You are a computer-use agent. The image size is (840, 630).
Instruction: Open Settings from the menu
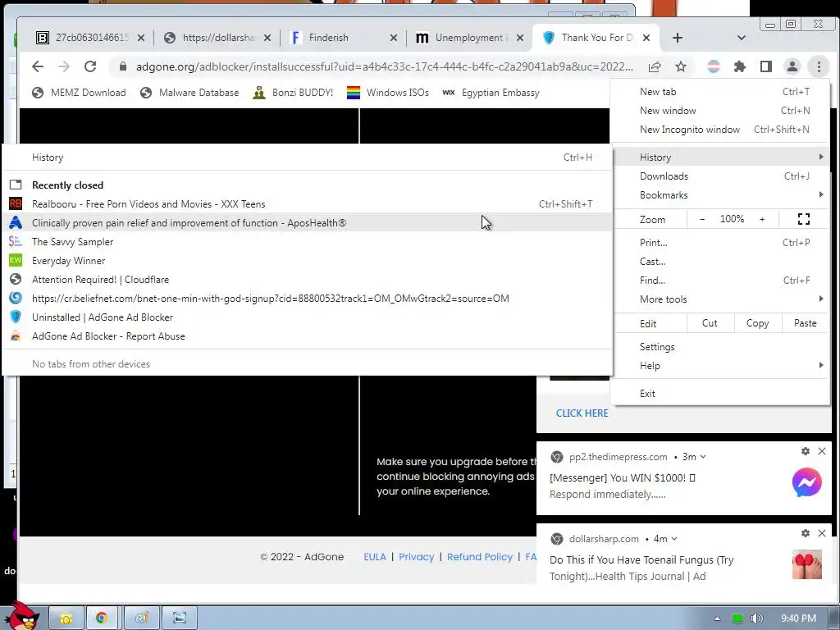coord(719,347)
